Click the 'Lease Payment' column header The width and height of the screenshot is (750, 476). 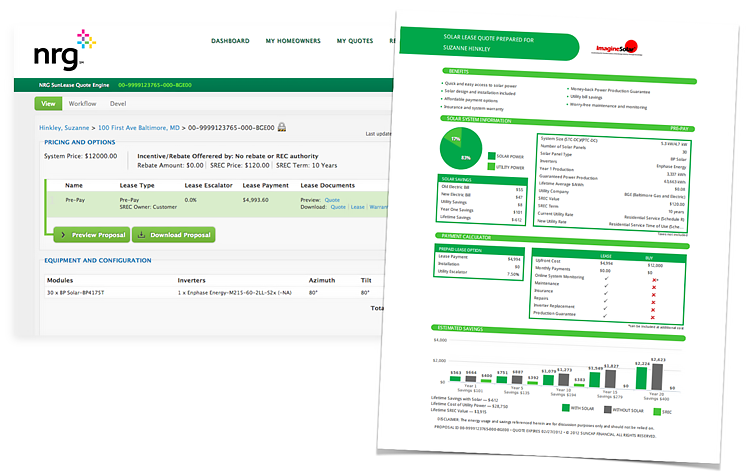point(265,186)
